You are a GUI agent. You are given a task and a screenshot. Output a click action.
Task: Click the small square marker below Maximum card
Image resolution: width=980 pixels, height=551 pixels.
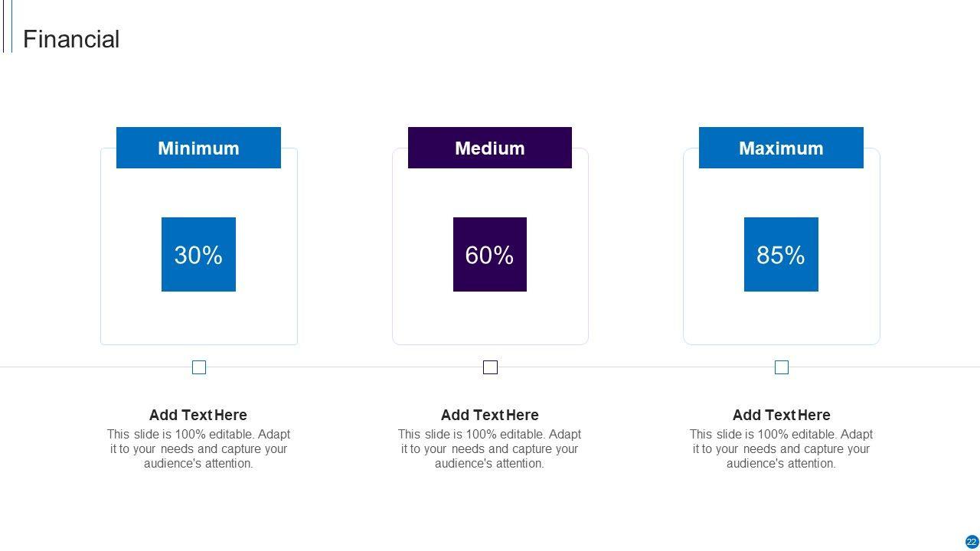tap(782, 367)
